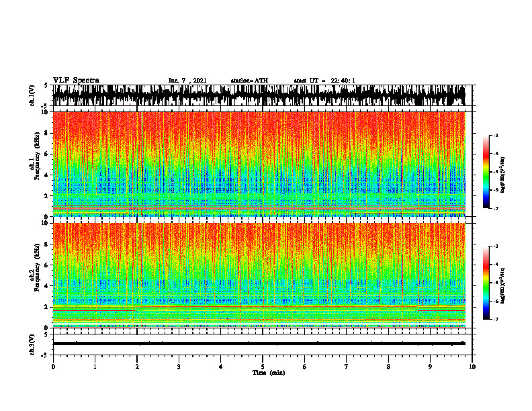Click the "4" tick on the time axis
This screenshot has width=532, height=411.
pyautogui.click(x=221, y=367)
